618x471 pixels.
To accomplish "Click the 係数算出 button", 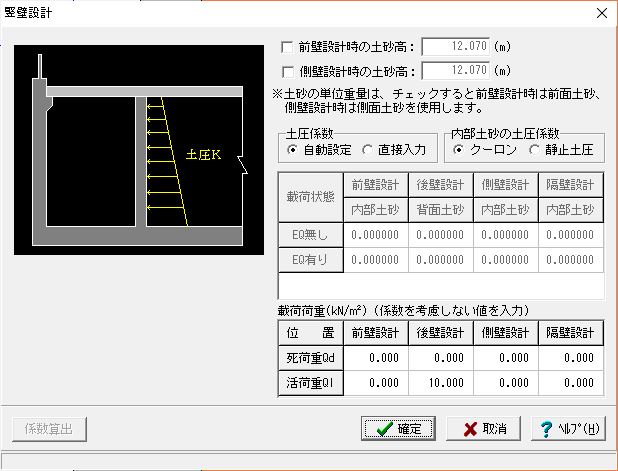I will [49, 429].
